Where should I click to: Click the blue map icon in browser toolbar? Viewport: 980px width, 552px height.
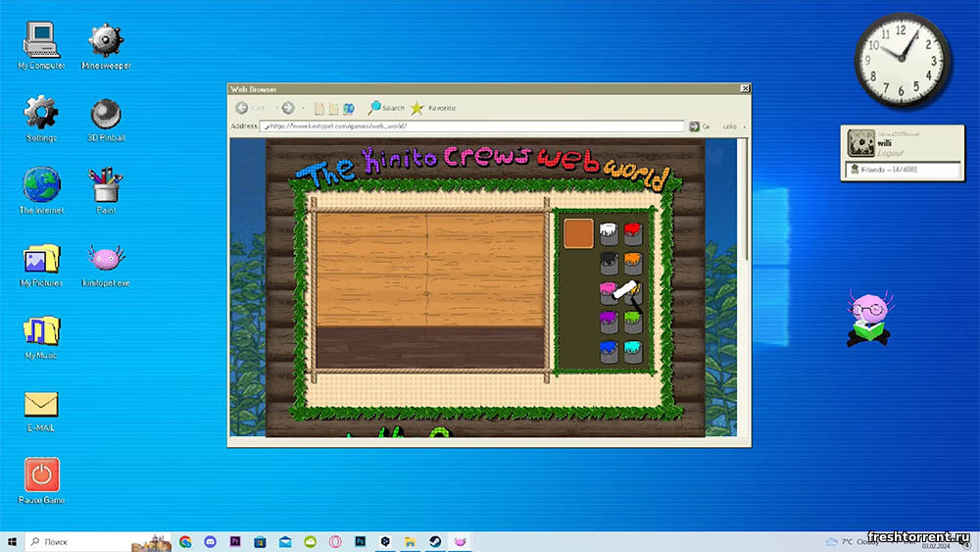tap(349, 109)
